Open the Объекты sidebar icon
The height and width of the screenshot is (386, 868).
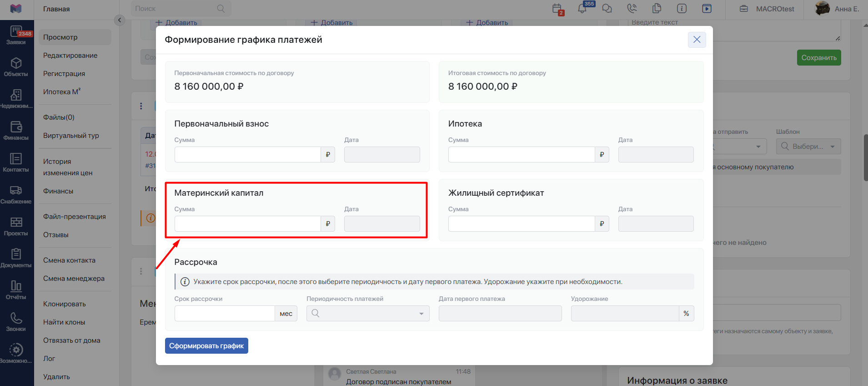(16, 67)
